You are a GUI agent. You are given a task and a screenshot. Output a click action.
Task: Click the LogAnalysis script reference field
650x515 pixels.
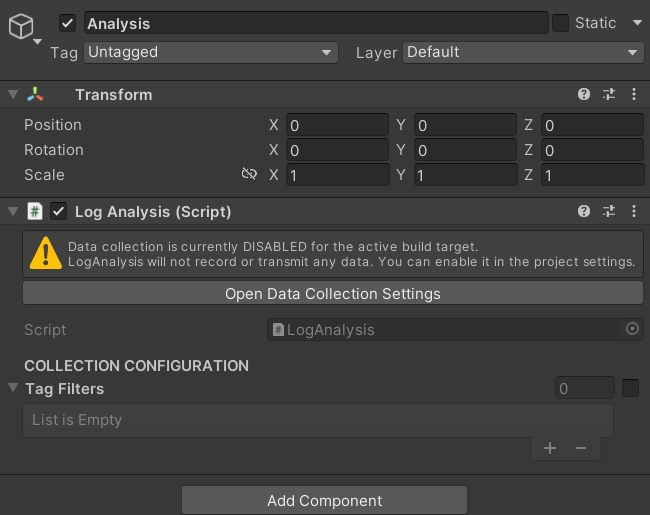tap(455, 330)
